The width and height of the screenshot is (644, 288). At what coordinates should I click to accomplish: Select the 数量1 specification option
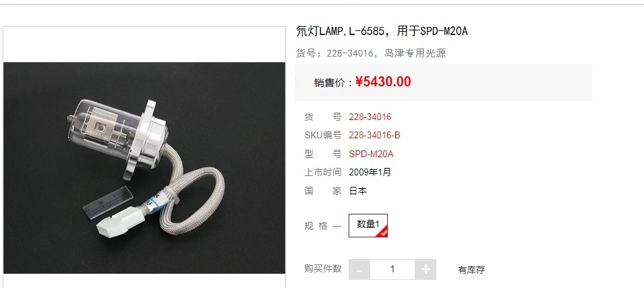click(x=368, y=225)
